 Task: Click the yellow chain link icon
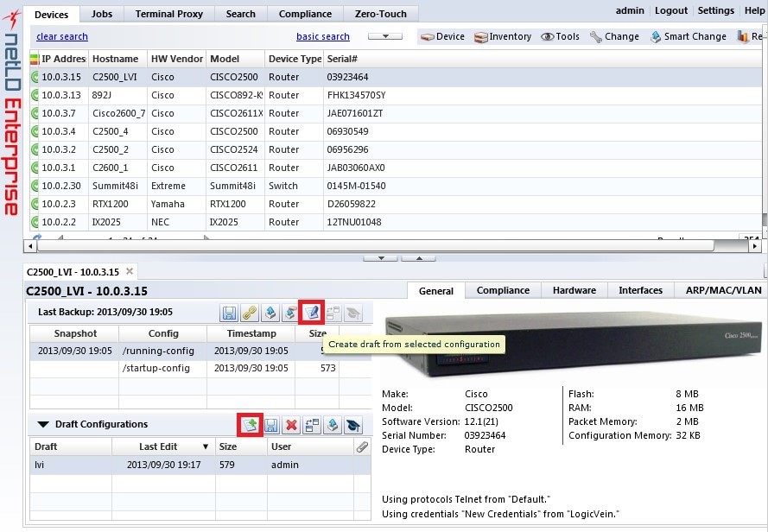click(x=250, y=313)
